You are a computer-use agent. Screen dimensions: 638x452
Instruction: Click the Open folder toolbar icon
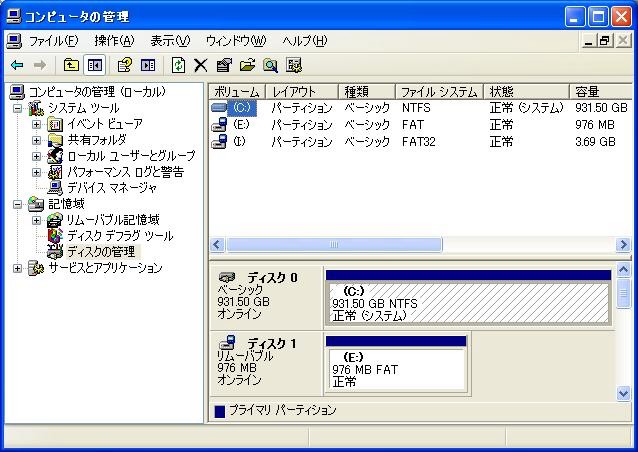[x=247, y=65]
